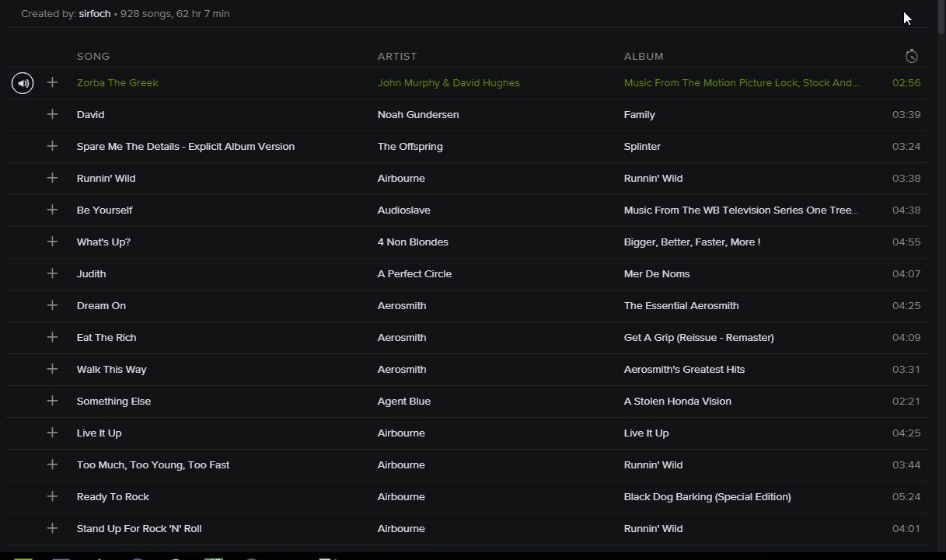Visit the Audioslave artist page
The height and width of the screenshot is (560, 946).
coord(404,210)
